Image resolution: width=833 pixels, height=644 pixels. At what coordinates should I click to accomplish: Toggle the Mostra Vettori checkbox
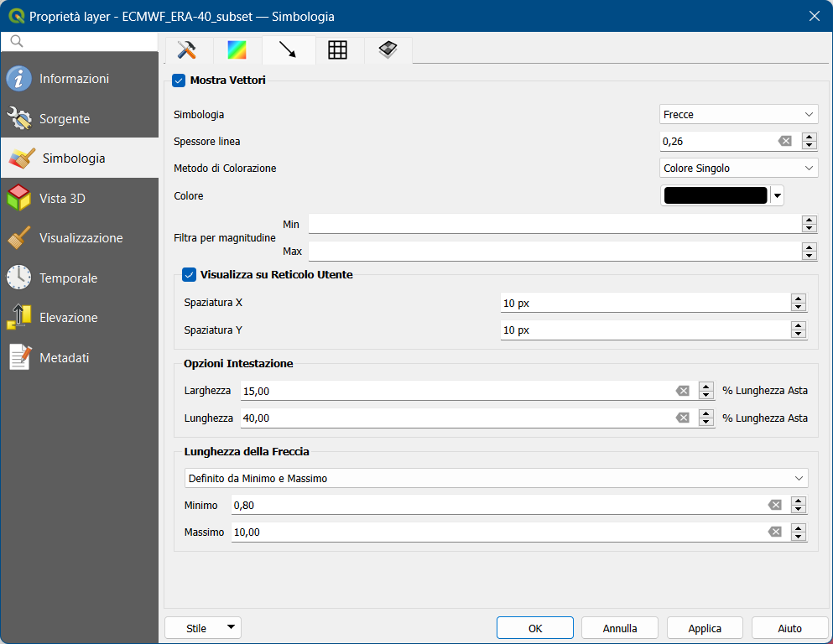point(179,80)
